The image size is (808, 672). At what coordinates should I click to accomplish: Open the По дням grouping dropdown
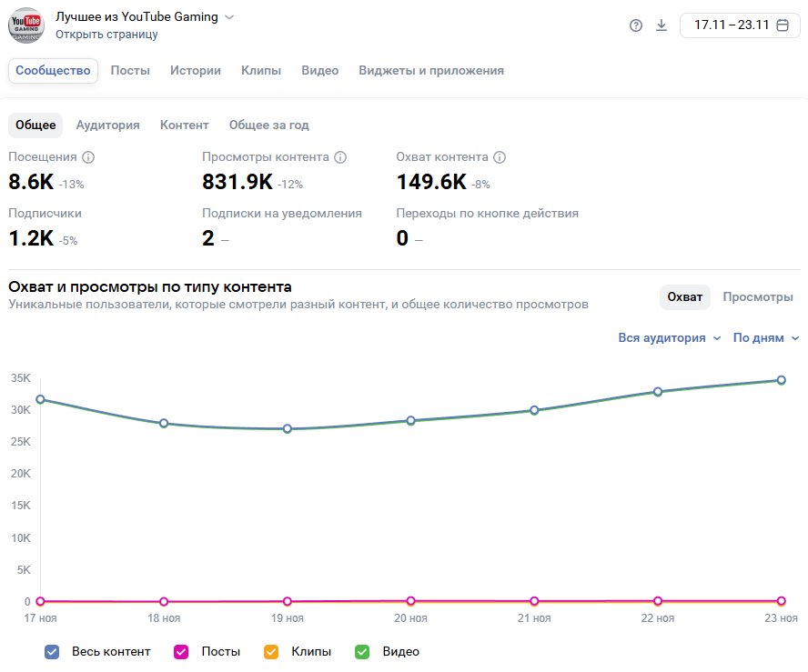tap(766, 337)
